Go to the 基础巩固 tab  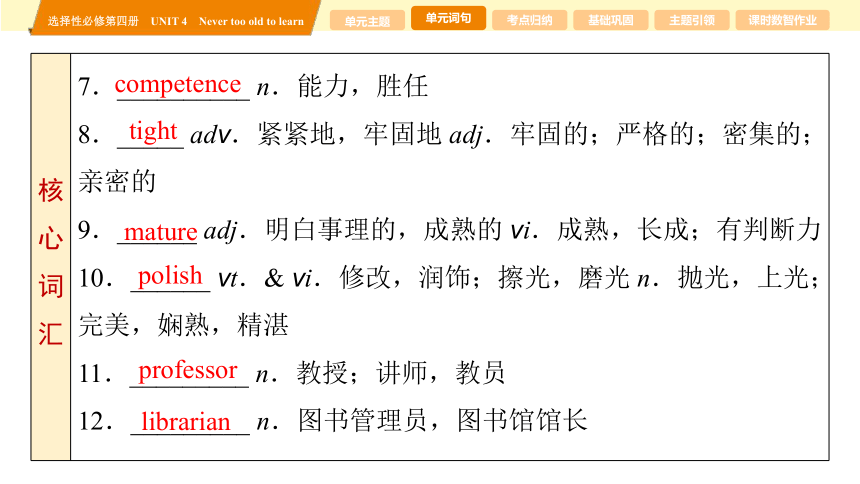coord(610,21)
